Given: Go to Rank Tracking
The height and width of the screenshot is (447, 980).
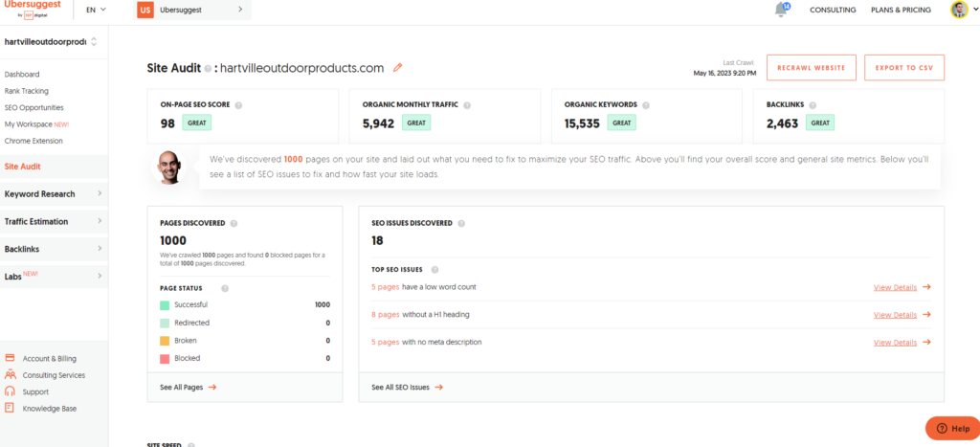Looking at the screenshot, I should point(26,91).
